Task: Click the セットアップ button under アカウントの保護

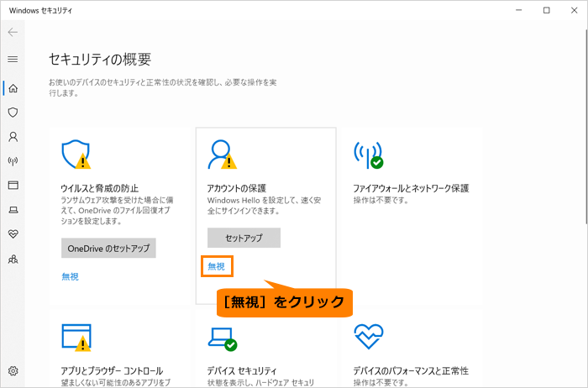Action: click(244, 238)
